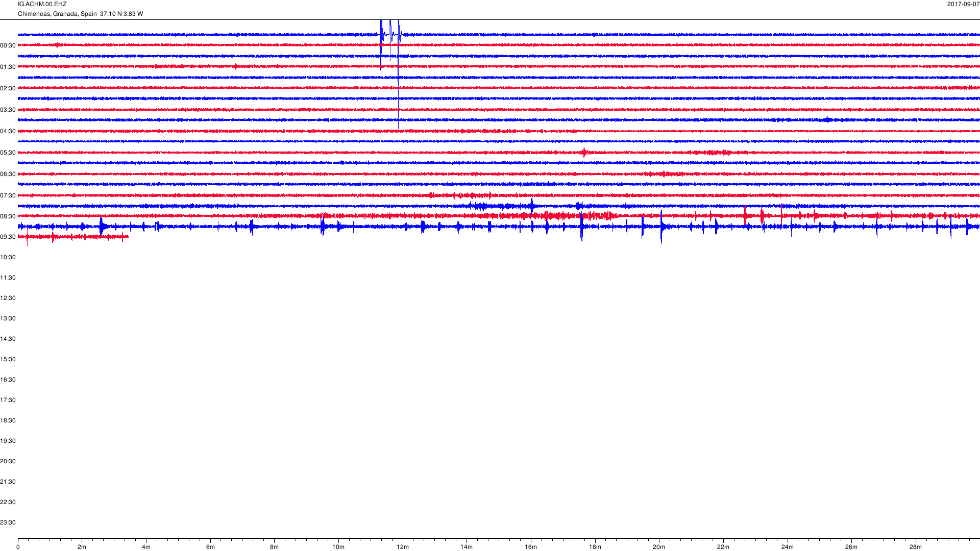Screen dimensions: 980x551
Task: Click the 2m axis label
Action: click(x=82, y=547)
